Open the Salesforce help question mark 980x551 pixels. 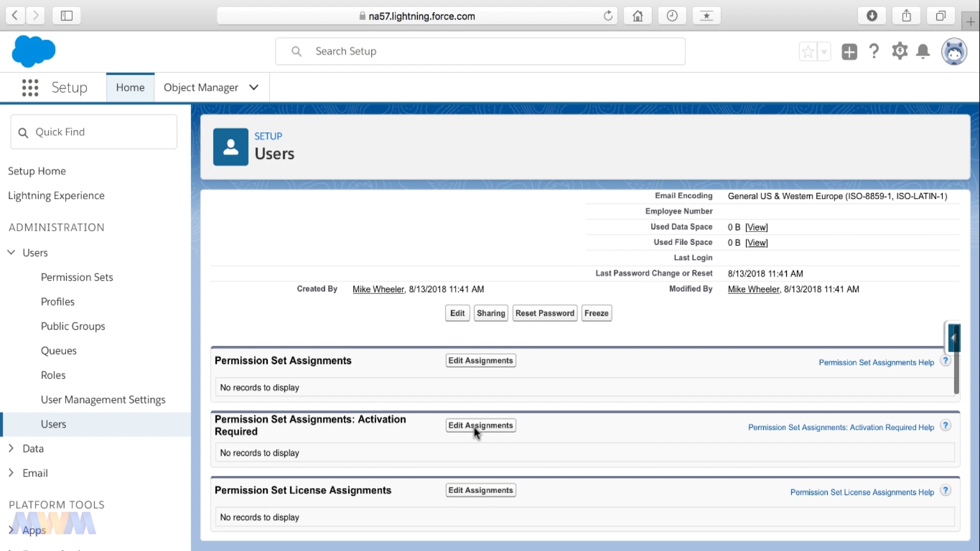874,51
